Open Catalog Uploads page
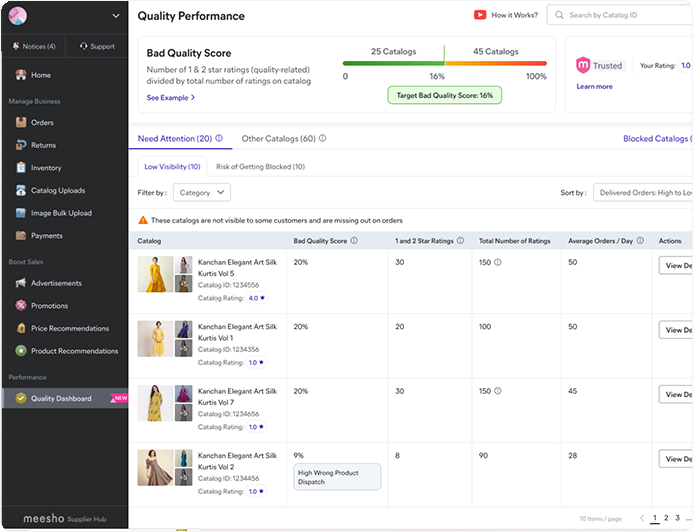This screenshot has width=693, height=532. pyautogui.click(x=57, y=191)
